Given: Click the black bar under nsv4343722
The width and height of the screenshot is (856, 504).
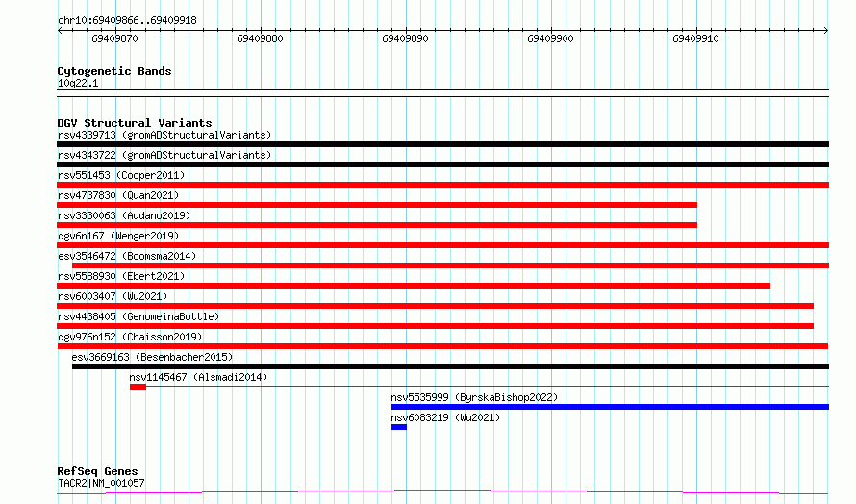Looking at the screenshot, I should pyautogui.click(x=442, y=164).
